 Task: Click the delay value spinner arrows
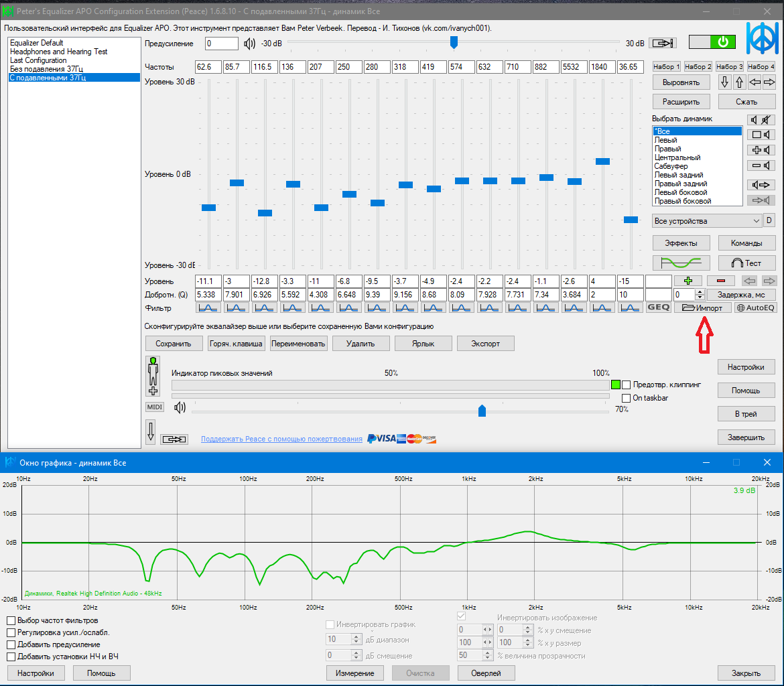coord(700,295)
